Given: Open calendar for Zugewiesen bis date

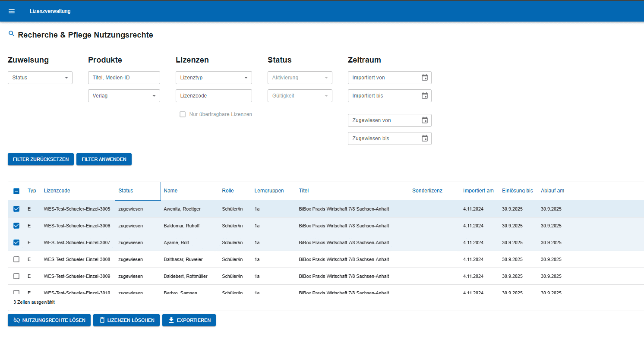Looking at the screenshot, I should pos(424,139).
